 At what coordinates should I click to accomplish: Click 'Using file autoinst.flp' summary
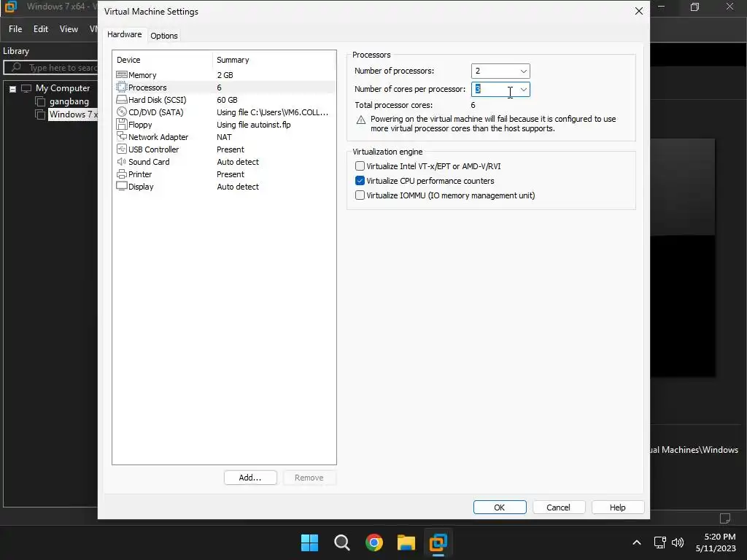pos(253,125)
